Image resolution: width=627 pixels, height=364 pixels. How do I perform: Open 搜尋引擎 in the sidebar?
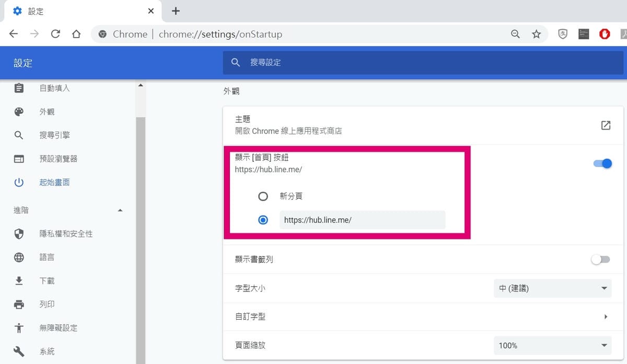tap(55, 135)
